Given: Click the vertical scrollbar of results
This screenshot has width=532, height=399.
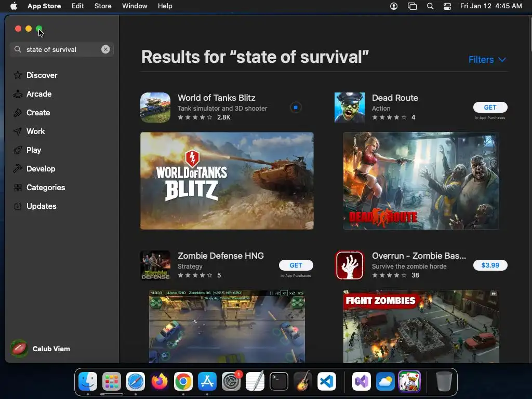Looking at the screenshot, I should pos(530,34).
